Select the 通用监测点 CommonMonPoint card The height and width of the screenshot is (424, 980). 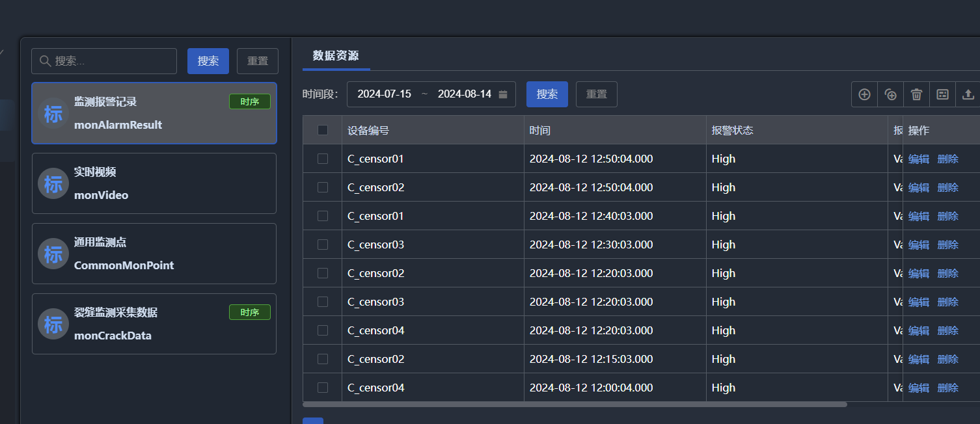154,254
